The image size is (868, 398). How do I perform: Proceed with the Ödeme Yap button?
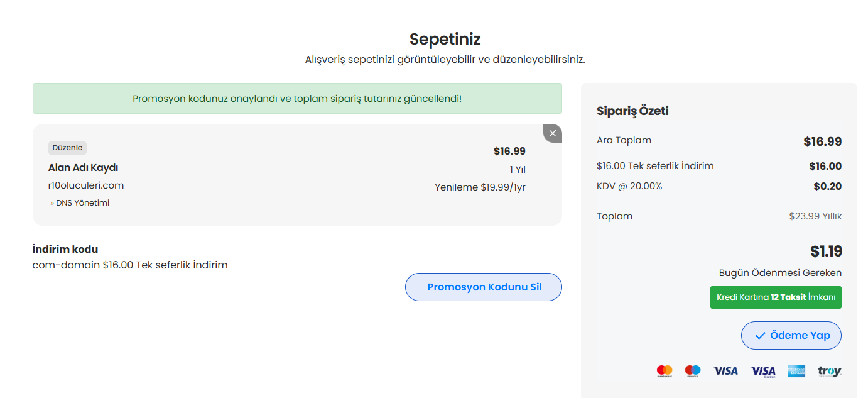[x=791, y=336]
